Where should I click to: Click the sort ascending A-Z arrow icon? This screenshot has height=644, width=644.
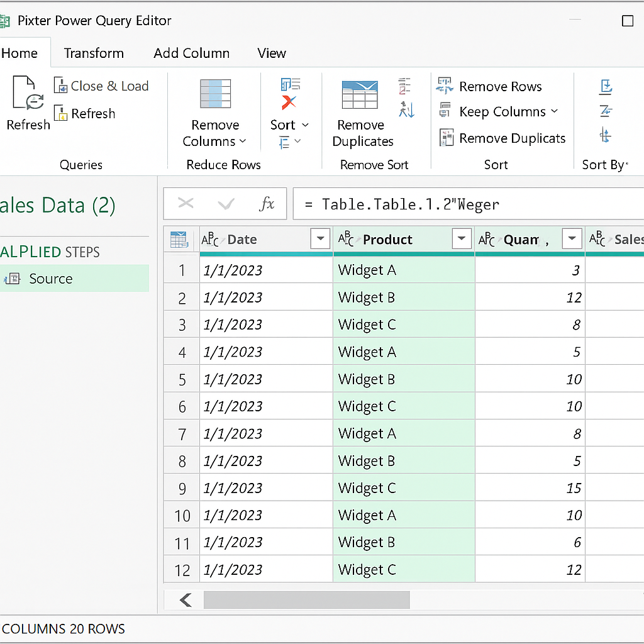[x=407, y=109]
